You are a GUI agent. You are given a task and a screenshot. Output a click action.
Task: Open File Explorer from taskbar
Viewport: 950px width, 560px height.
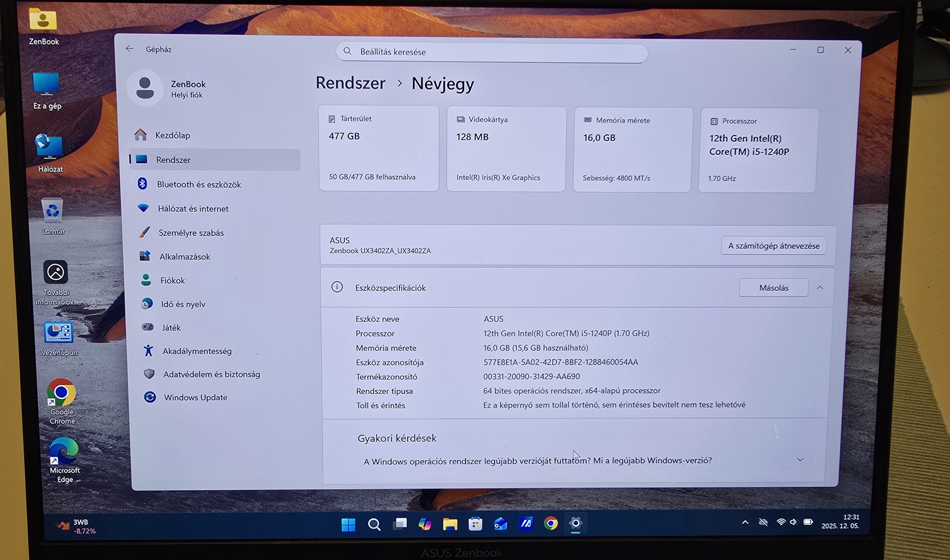coord(450,524)
